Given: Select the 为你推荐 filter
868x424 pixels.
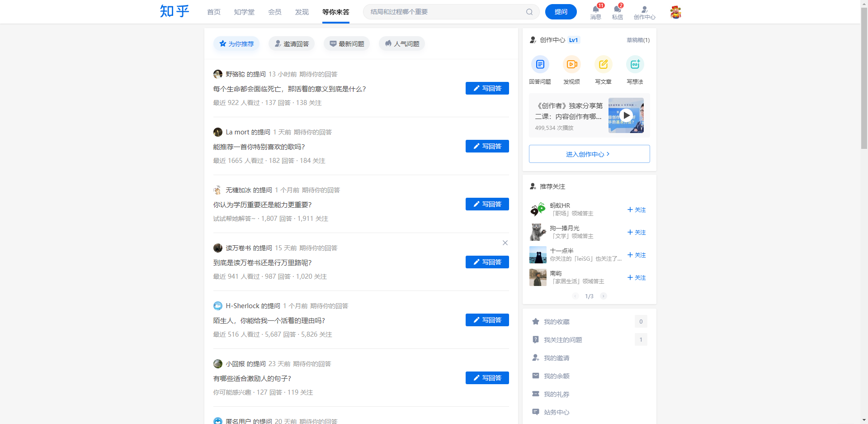Looking at the screenshot, I should [x=236, y=44].
